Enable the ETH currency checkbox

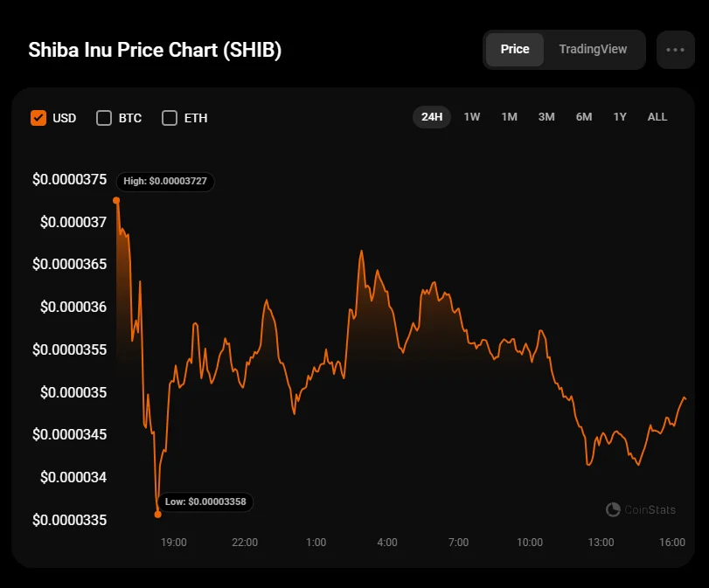170,118
